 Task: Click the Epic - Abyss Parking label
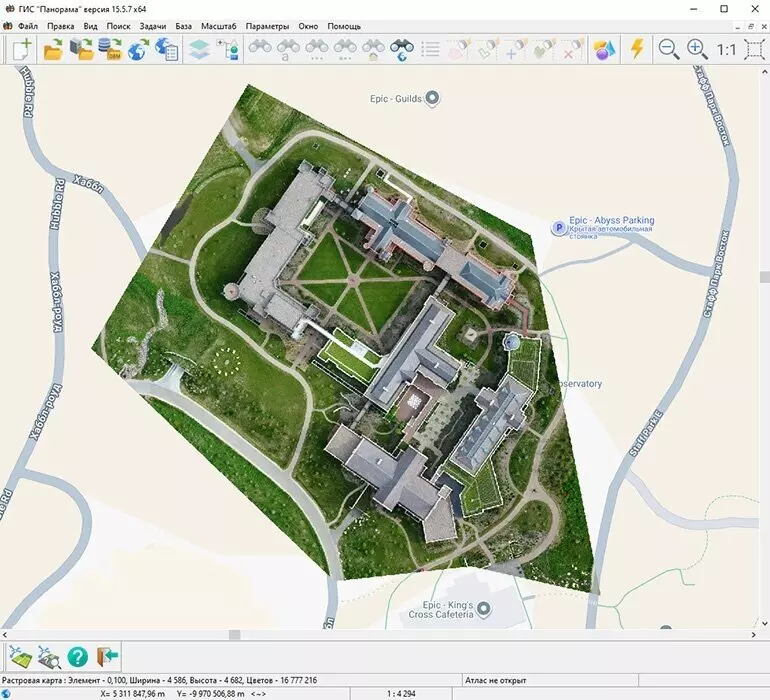point(611,220)
